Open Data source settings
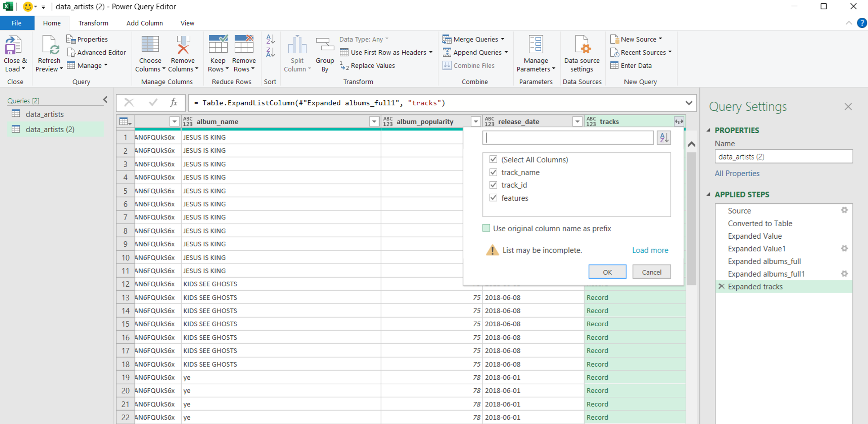This screenshot has width=868, height=424. 582,46
